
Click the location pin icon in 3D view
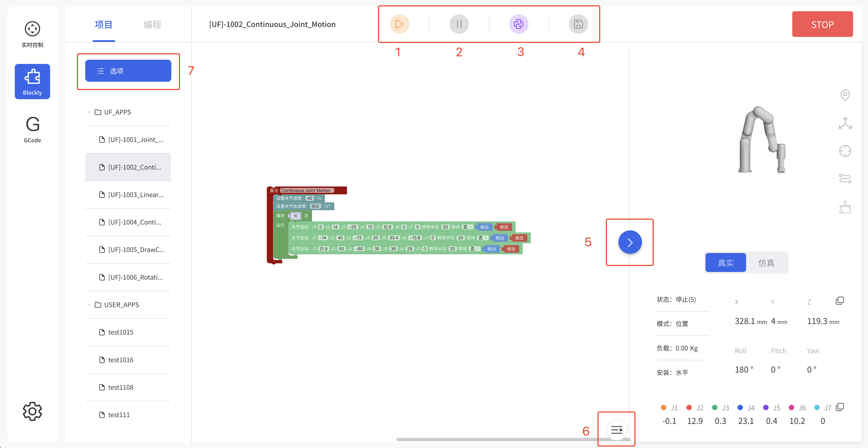point(845,95)
